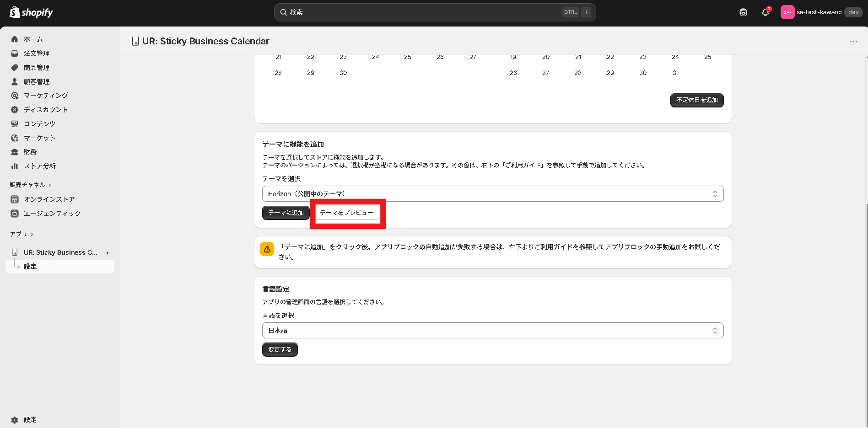Screen dimensions: 868x428
Task: Open マーケティング marketing icon
Action: pos(15,96)
